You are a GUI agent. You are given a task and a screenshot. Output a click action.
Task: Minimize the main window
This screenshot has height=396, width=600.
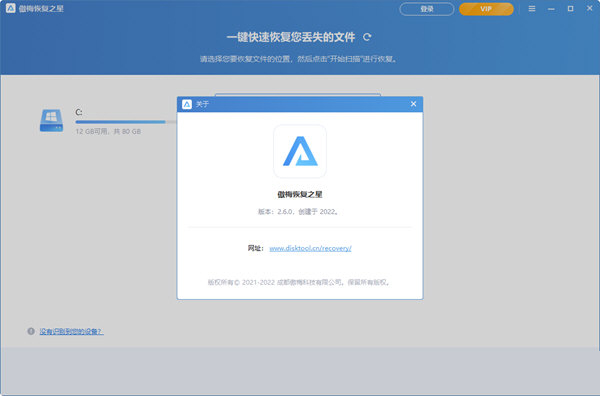[x=551, y=8]
